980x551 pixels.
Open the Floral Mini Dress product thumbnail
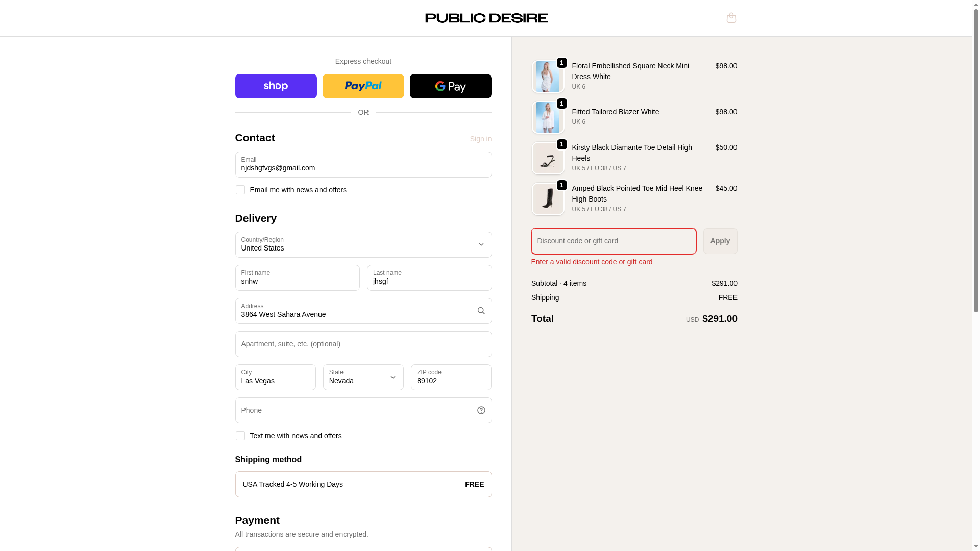[548, 77]
